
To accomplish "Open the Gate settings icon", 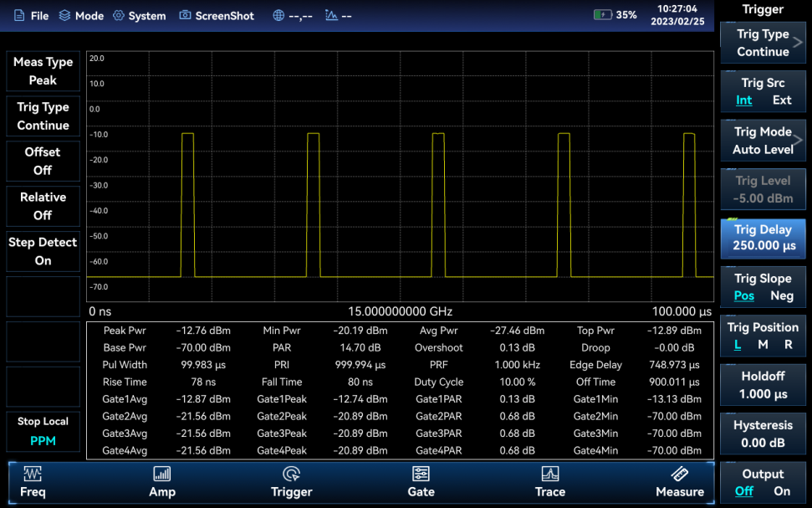I will click(x=421, y=475).
